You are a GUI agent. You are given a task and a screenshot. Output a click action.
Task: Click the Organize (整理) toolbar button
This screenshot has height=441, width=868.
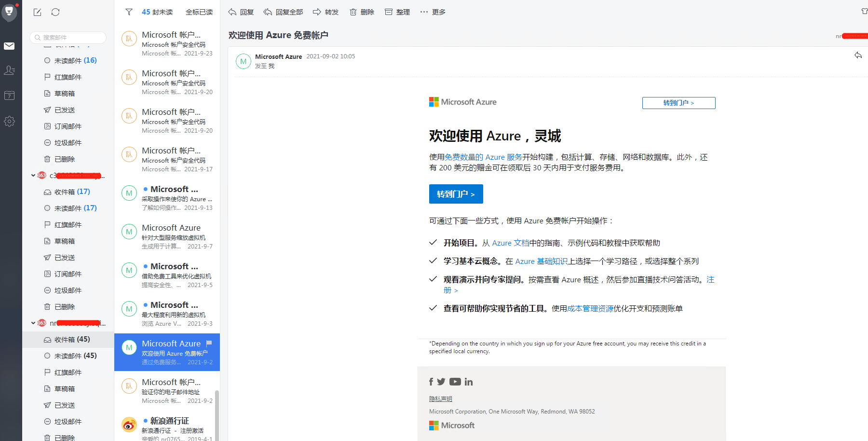pyautogui.click(x=397, y=12)
